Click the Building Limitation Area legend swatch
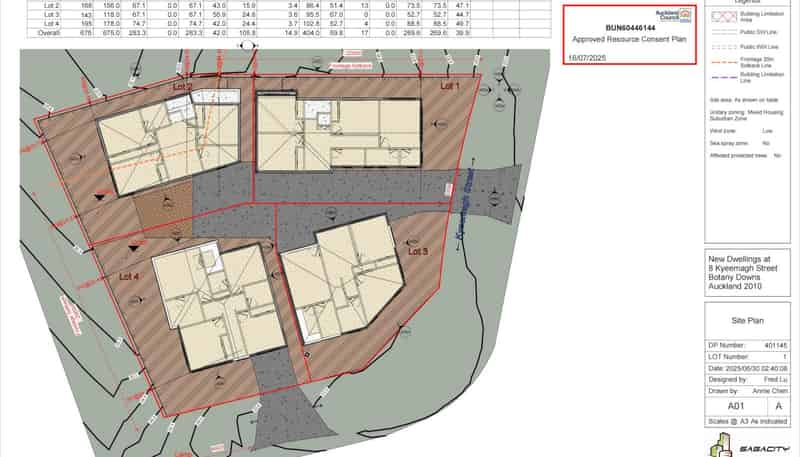The width and height of the screenshot is (800, 457). 724,17
